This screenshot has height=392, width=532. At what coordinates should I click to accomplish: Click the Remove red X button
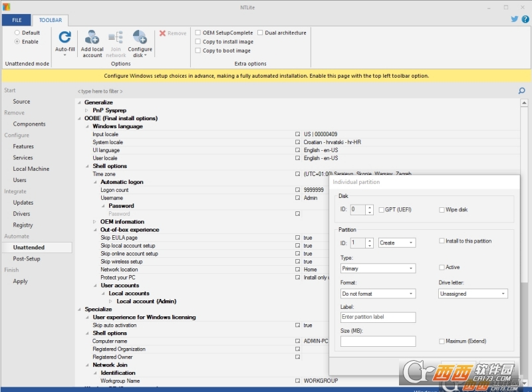pos(173,33)
